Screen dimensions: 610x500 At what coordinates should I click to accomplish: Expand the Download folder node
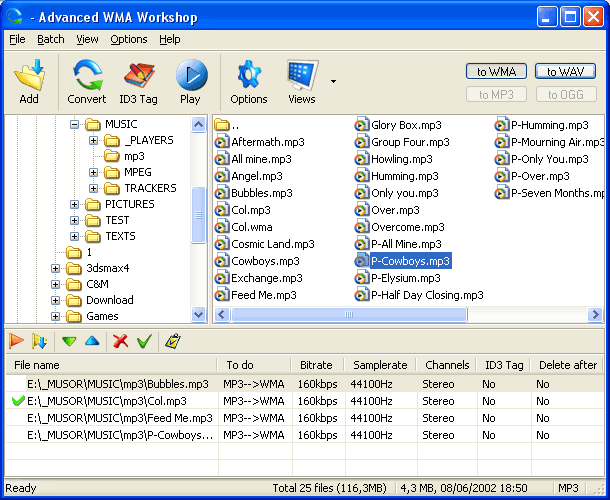(55, 300)
